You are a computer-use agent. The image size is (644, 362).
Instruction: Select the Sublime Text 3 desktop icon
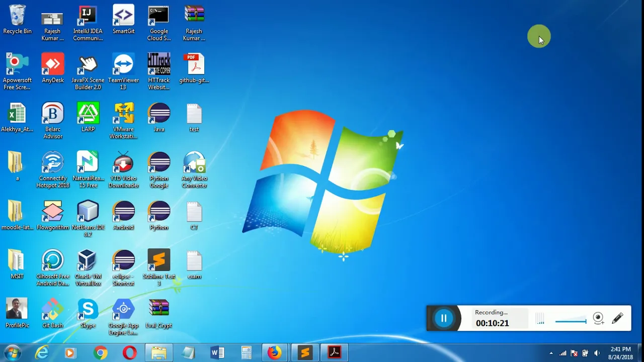click(x=159, y=268)
